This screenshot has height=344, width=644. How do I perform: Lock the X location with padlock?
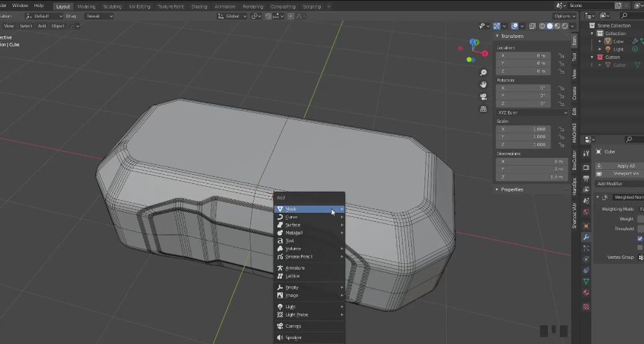(561, 55)
